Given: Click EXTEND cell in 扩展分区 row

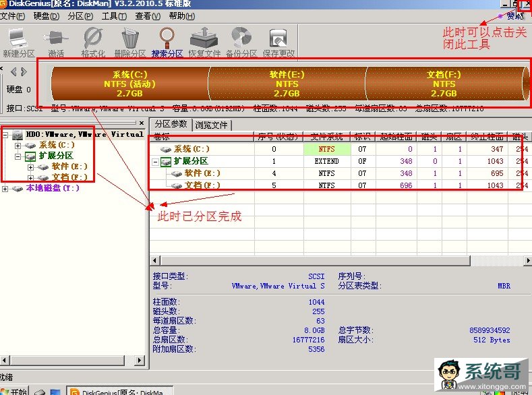Looking at the screenshot, I should 327,161.
